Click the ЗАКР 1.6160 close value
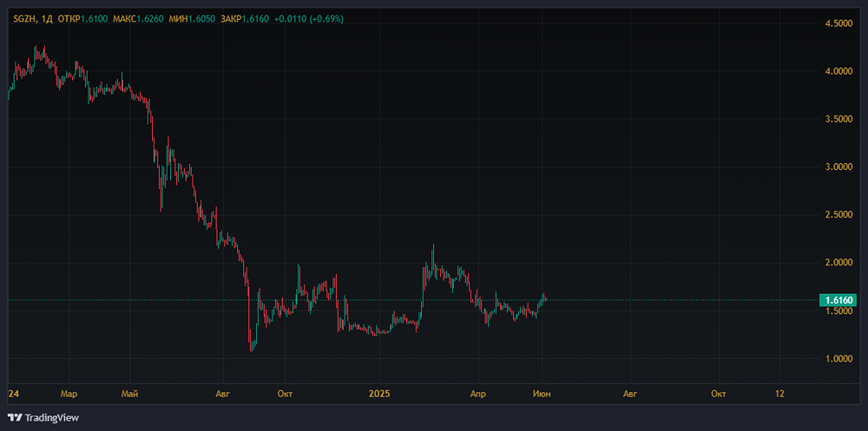The height and width of the screenshot is (431, 868). pos(245,19)
